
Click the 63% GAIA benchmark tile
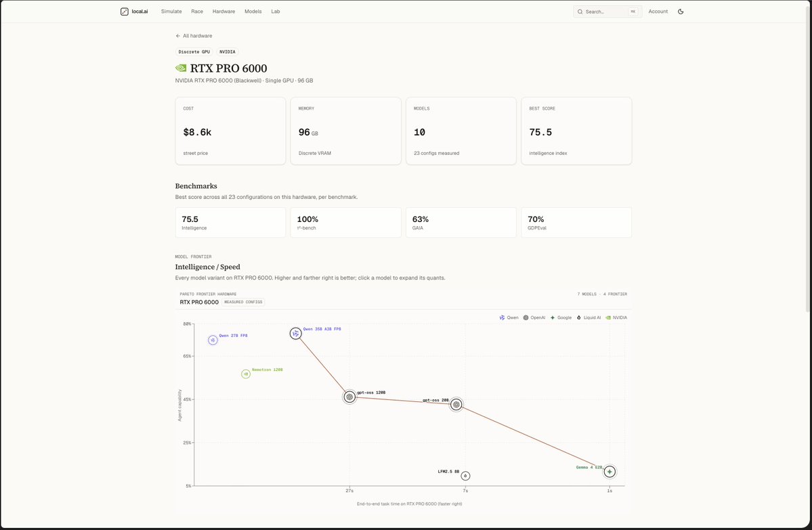click(x=461, y=223)
